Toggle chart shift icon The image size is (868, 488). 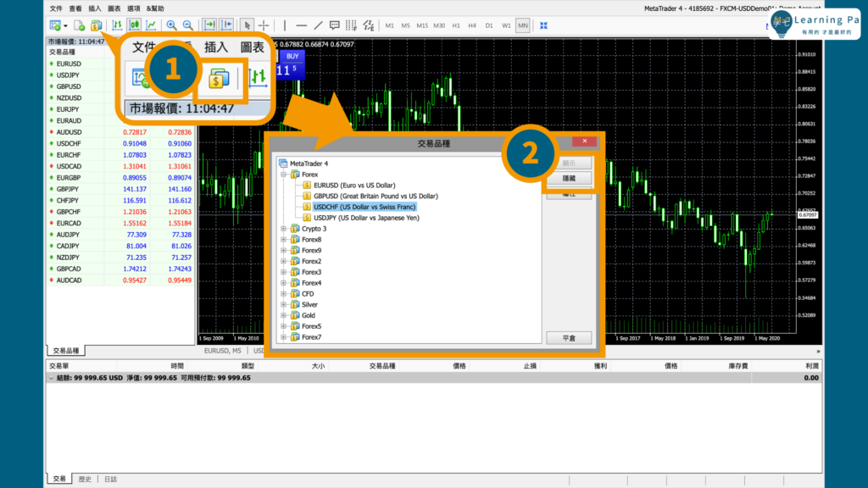point(226,25)
